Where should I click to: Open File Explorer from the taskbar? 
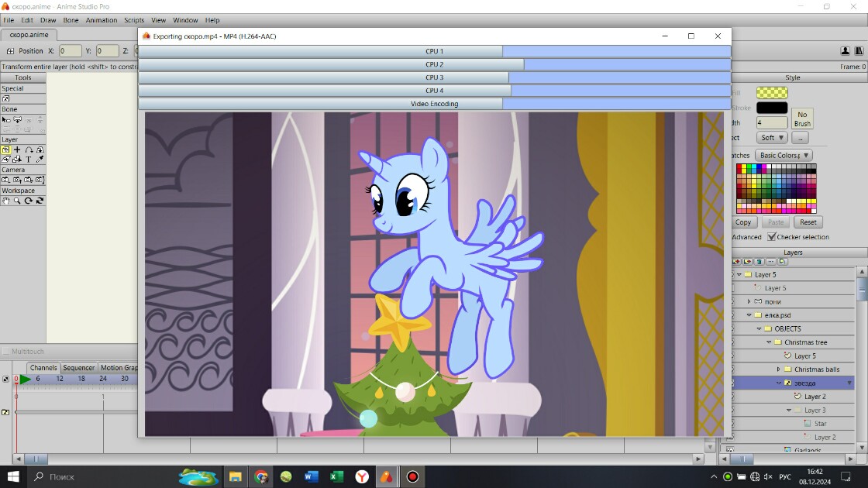click(236, 476)
